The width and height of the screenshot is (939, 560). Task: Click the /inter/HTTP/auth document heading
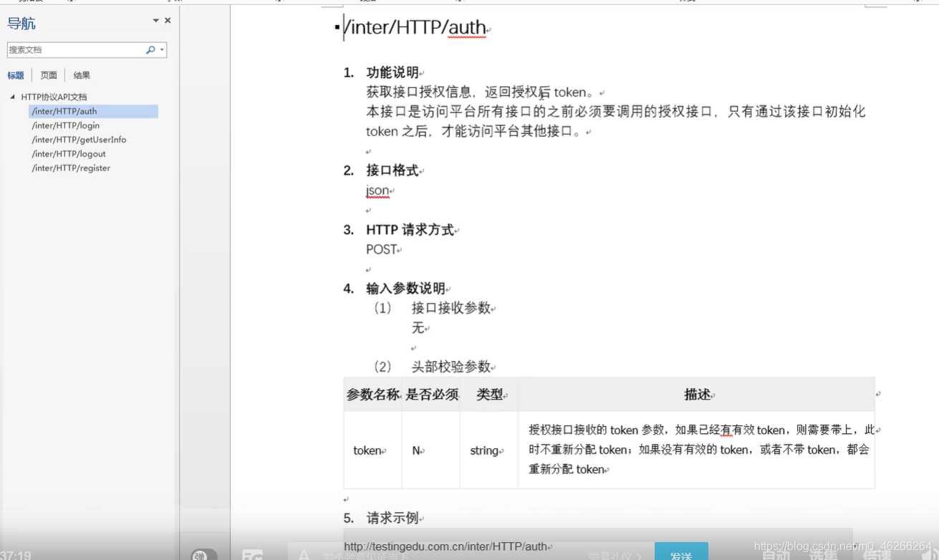click(x=415, y=29)
